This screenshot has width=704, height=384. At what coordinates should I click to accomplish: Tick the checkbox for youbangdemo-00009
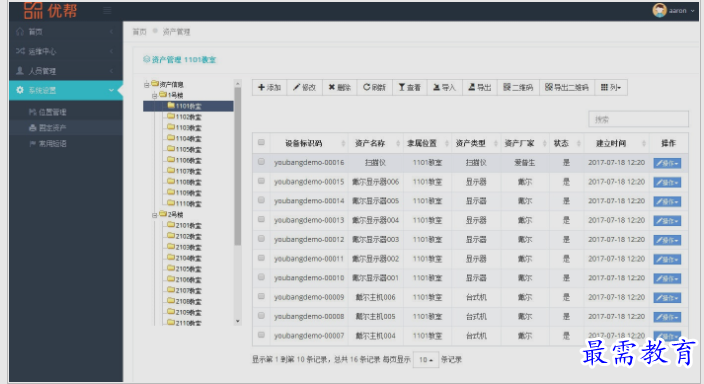coord(261,296)
